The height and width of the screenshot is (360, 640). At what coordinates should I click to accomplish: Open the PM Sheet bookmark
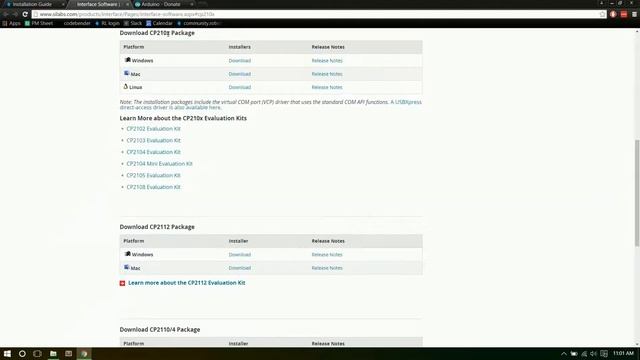click(39, 23)
